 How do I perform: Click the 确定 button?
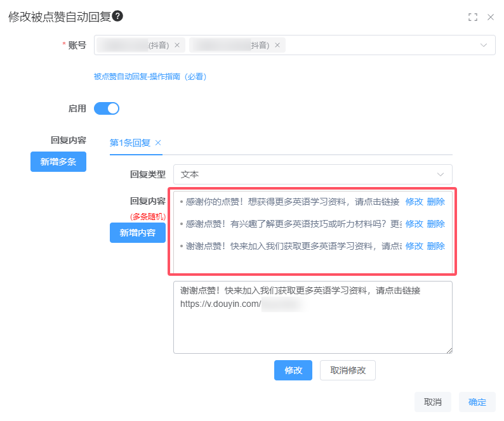tap(477, 402)
